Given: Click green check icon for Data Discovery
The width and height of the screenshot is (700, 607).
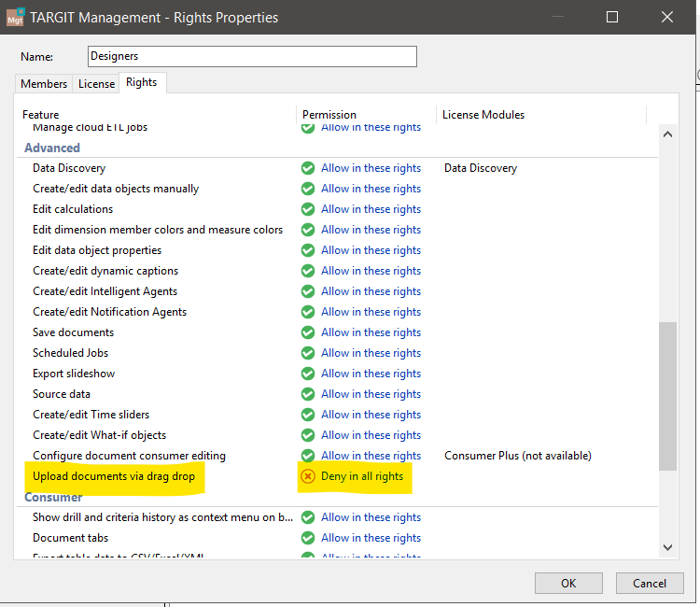Looking at the screenshot, I should pos(308,168).
